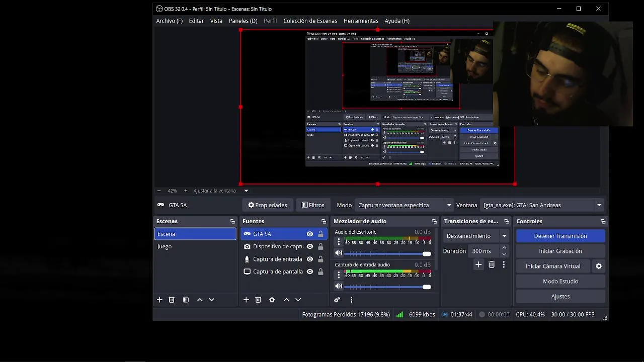The image size is (644, 362).
Task: Open Ajustes settings button
Action: pos(560,297)
